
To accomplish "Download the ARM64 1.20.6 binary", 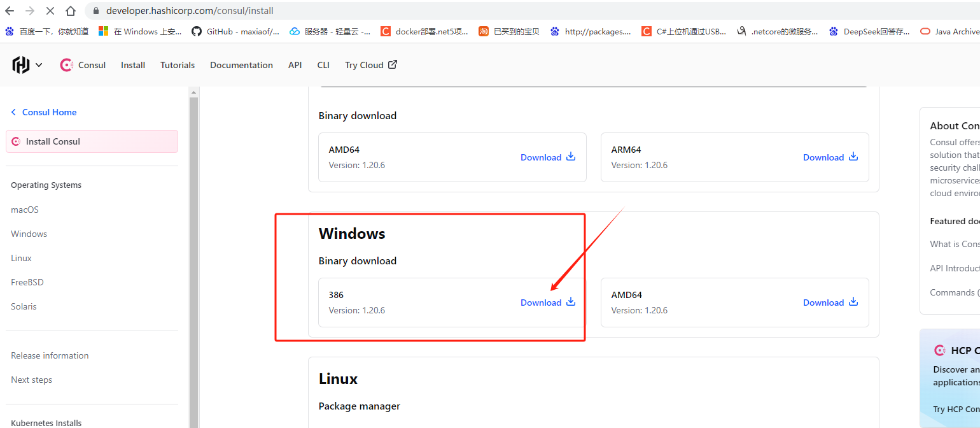I will pos(830,157).
